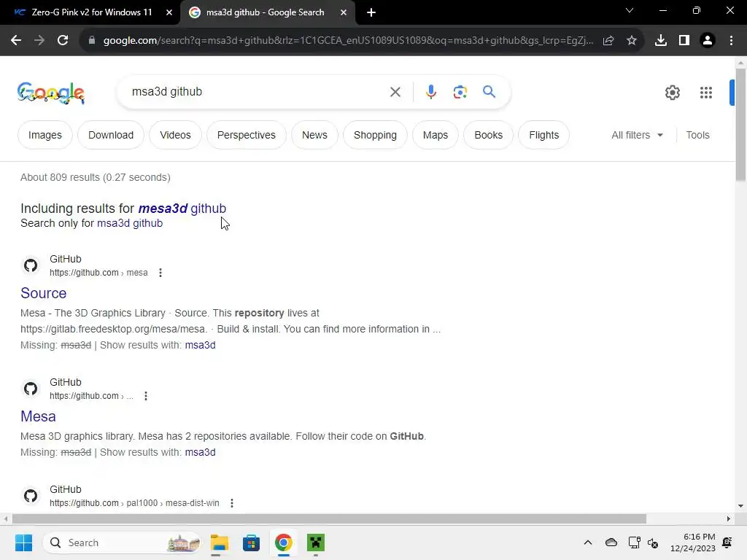
Task: Open more options for github.com › mesa result
Action: coord(160,273)
